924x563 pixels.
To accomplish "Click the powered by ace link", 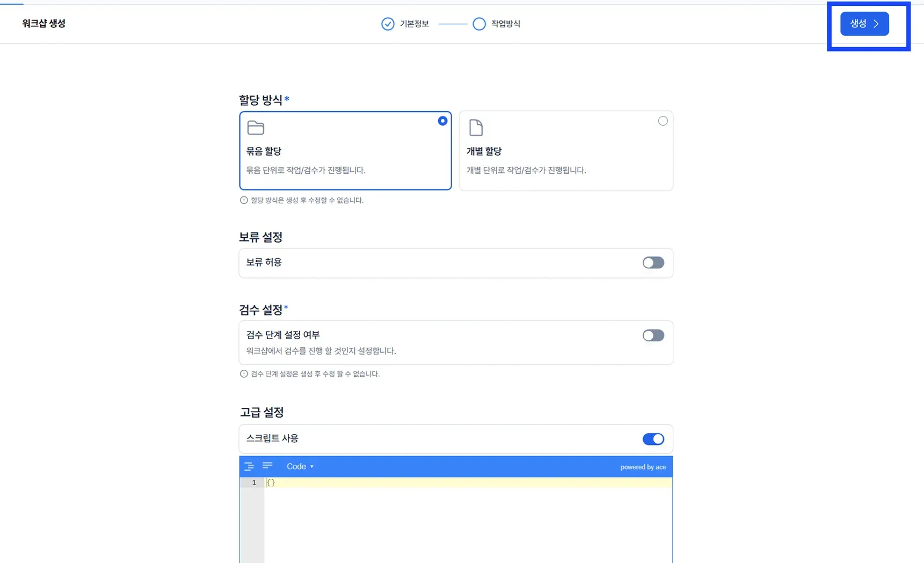I will click(643, 467).
